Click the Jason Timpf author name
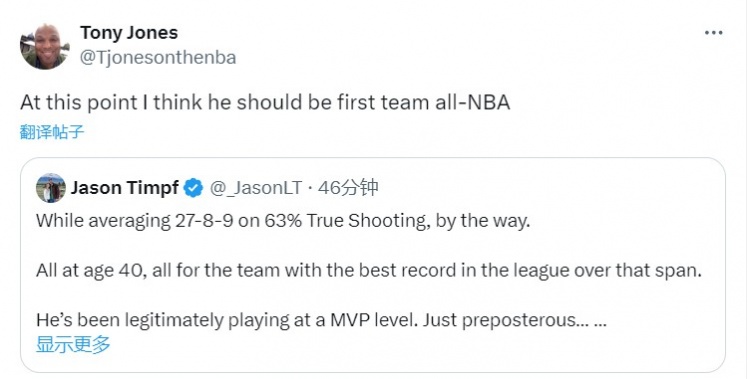The height and width of the screenshot is (379, 750). click(125, 188)
